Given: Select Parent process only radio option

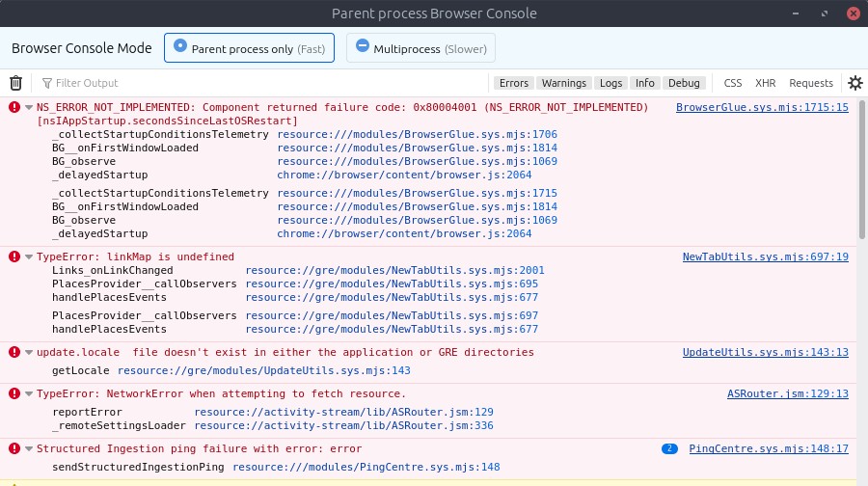Looking at the screenshot, I should pyautogui.click(x=249, y=48).
